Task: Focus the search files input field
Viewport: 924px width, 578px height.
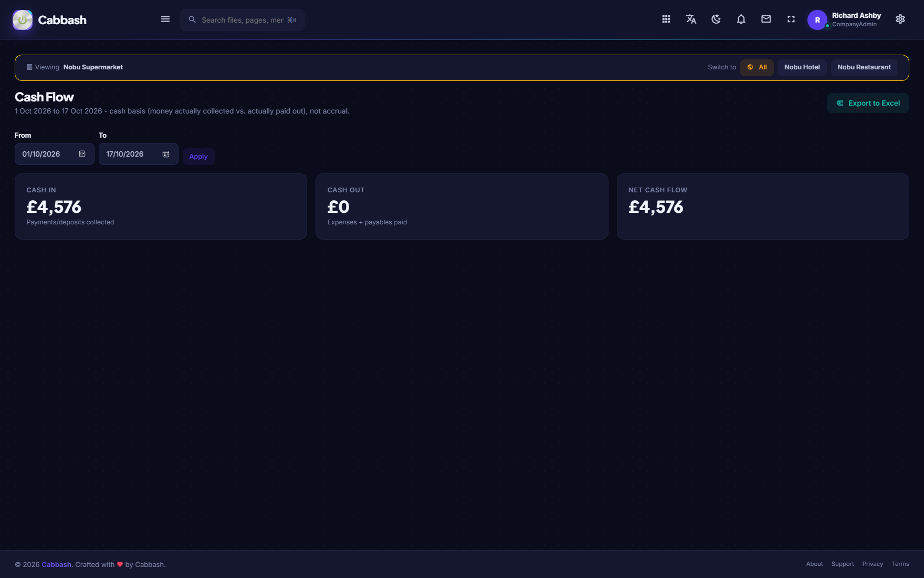Action: tap(243, 20)
